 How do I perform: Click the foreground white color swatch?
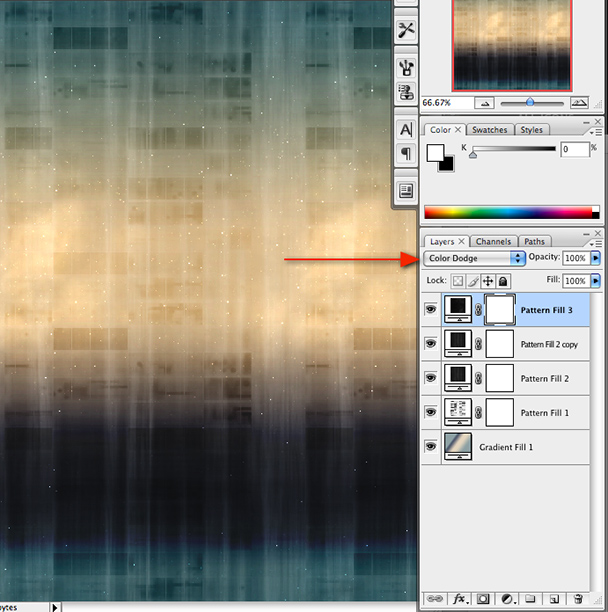coord(435,153)
